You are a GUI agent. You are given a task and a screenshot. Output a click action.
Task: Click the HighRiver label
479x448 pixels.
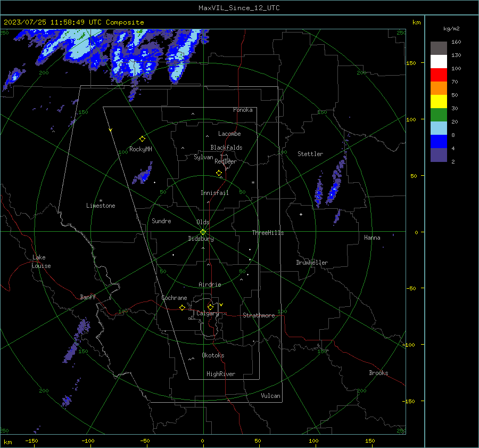221,374
